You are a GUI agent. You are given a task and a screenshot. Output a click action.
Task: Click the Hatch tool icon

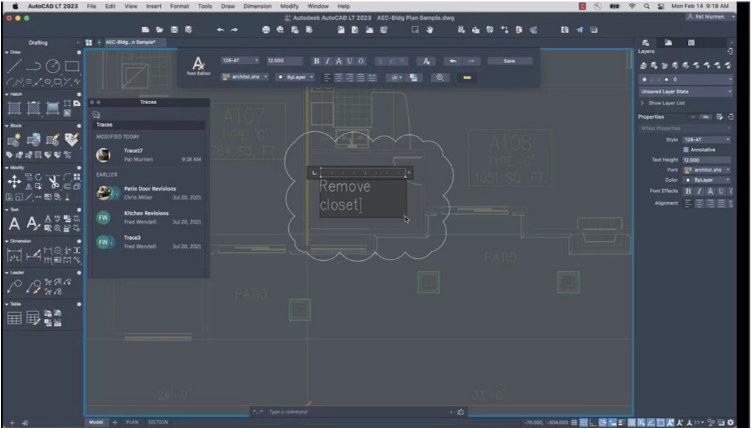click(x=14, y=108)
